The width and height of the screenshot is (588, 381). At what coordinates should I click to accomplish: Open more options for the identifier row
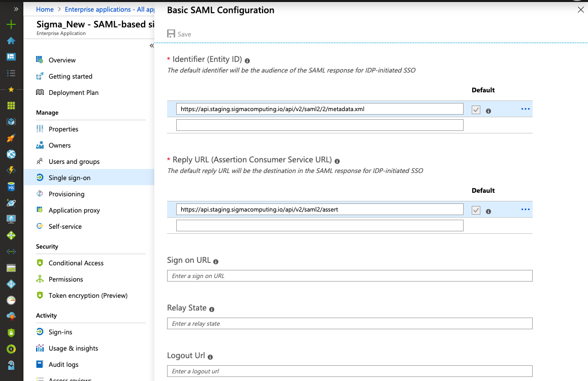click(526, 109)
